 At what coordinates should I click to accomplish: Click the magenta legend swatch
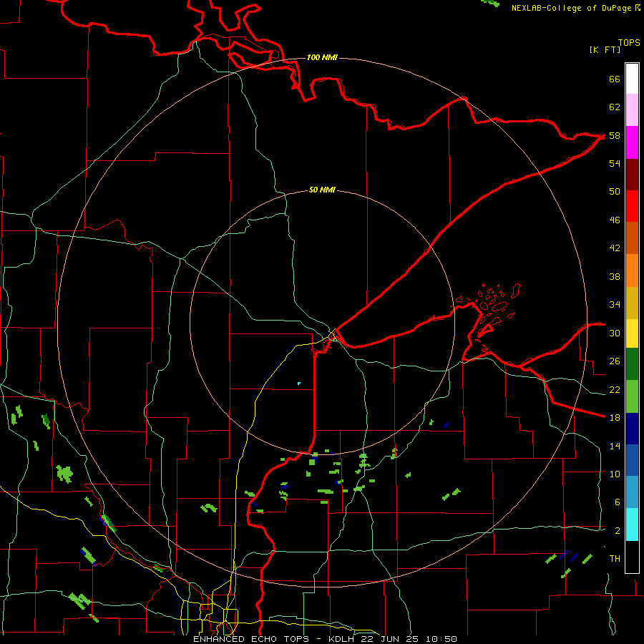632,142
